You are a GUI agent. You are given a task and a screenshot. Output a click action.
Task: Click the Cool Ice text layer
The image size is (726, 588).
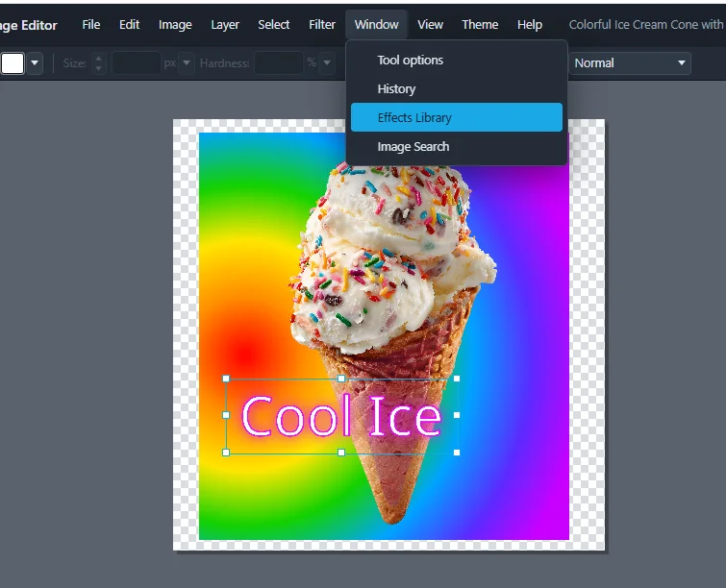pyautogui.click(x=340, y=415)
